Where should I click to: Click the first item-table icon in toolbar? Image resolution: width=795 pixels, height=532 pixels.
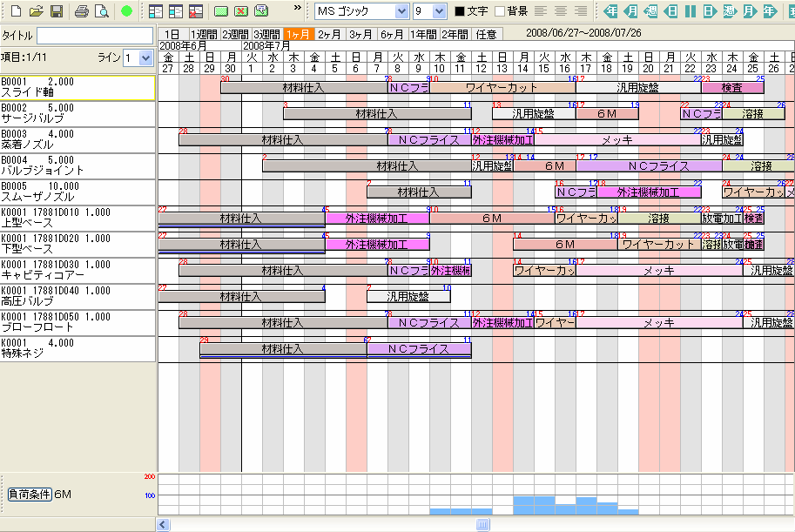[156, 11]
